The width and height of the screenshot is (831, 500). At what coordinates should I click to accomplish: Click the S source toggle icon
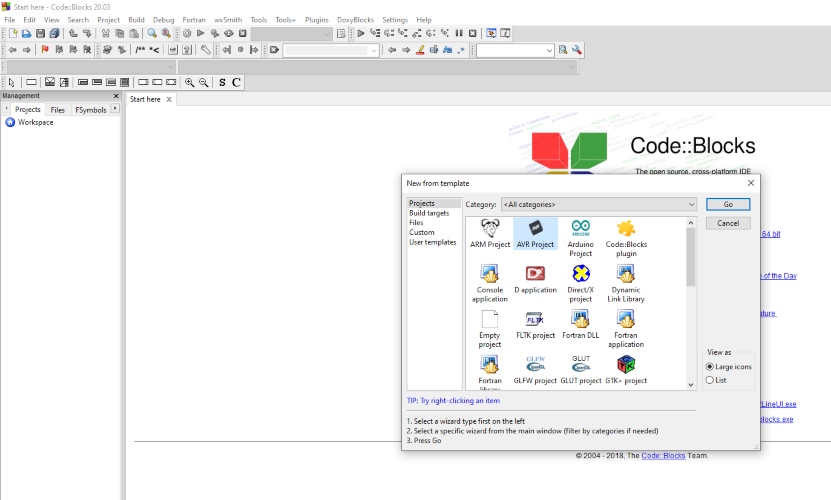point(222,82)
